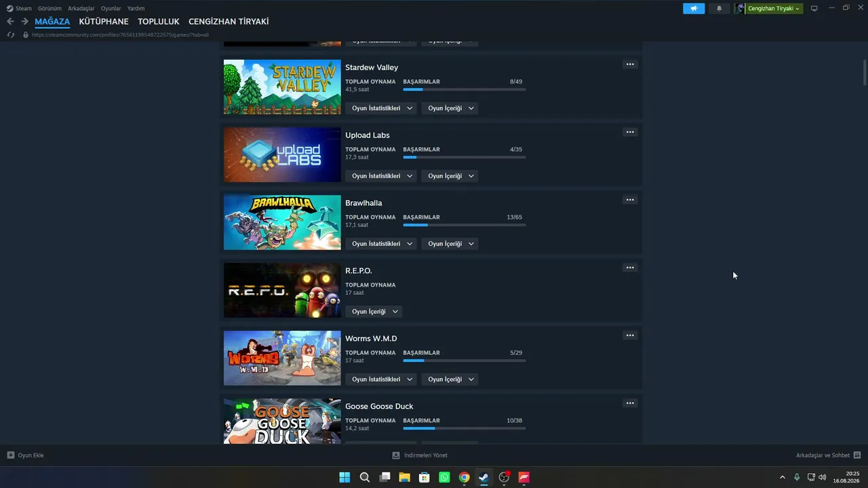The width and height of the screenshot is (868, 488).
Task: Click the page's vertical scrollbar thumb
Action: tap(865, 73)
